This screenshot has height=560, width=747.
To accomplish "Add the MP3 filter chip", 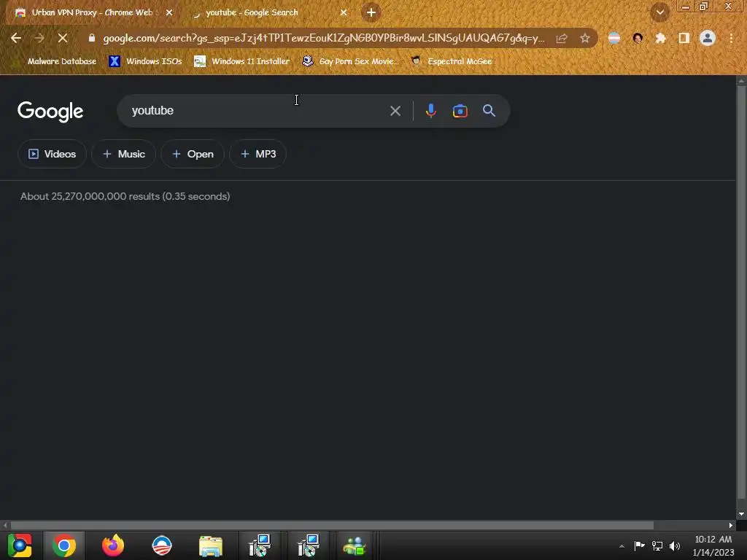I will [258, 154].
